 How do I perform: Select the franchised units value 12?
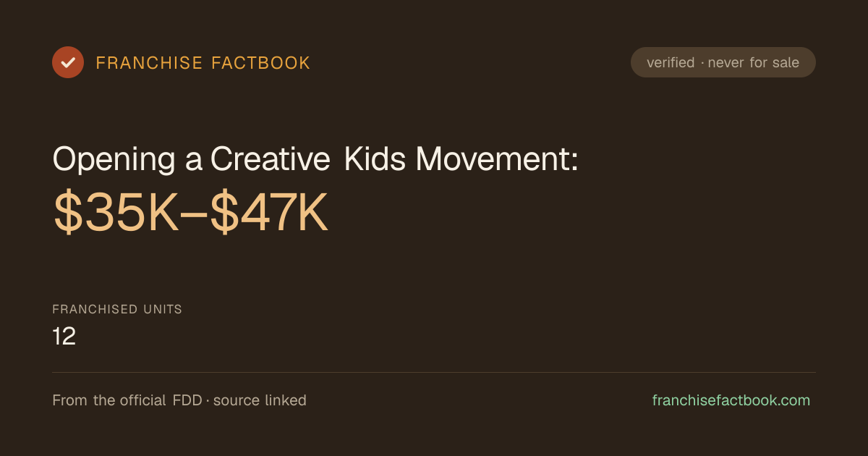click(x=64, y=337)
